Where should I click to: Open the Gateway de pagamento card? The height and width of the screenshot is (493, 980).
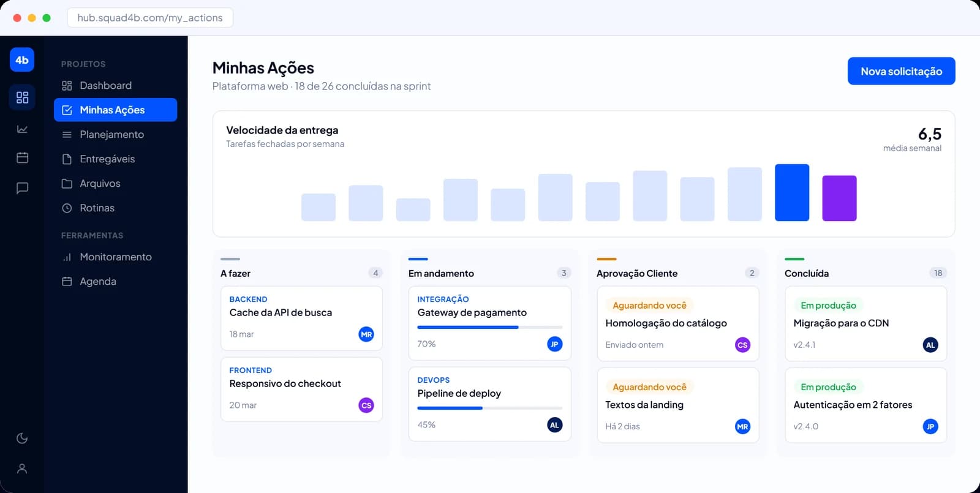pyautogui.click(x=489, y=323)
